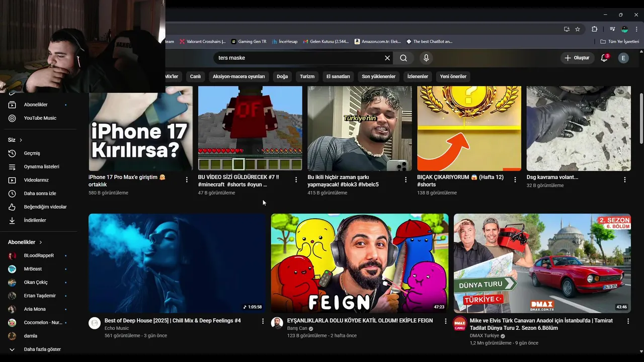Select the İzlenenler filter chip

click(418, 76)
